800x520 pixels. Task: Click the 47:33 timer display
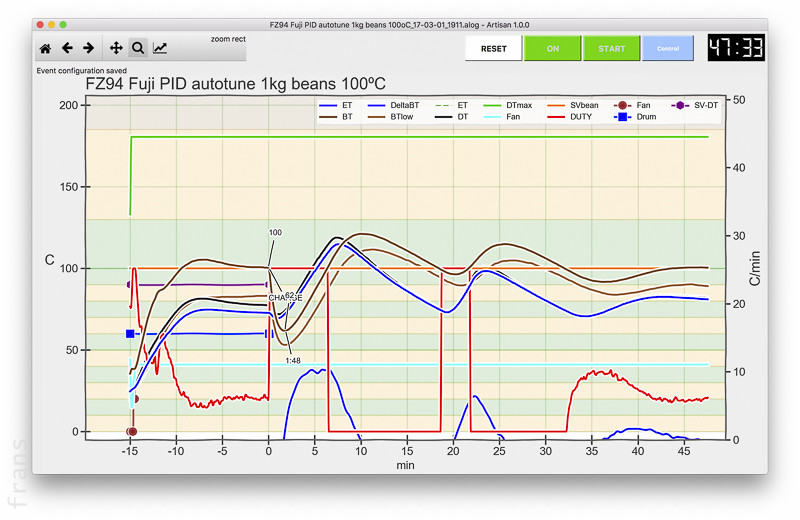[735, 48]
